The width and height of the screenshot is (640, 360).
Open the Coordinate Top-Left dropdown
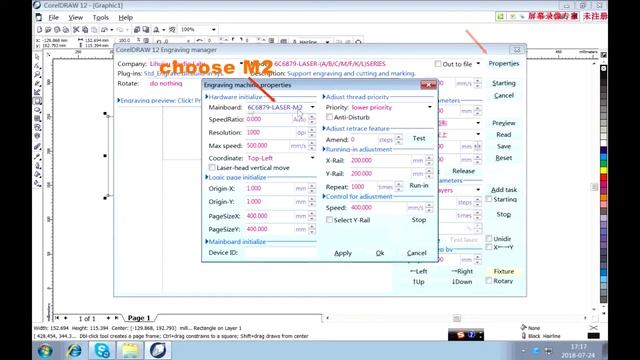pos(312,158)
